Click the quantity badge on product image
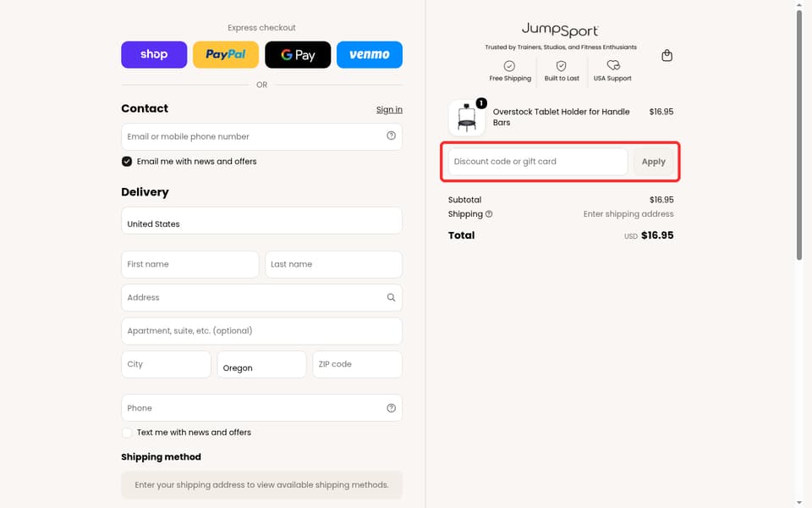This screenshot has height=508, width=812. point(481,103)
